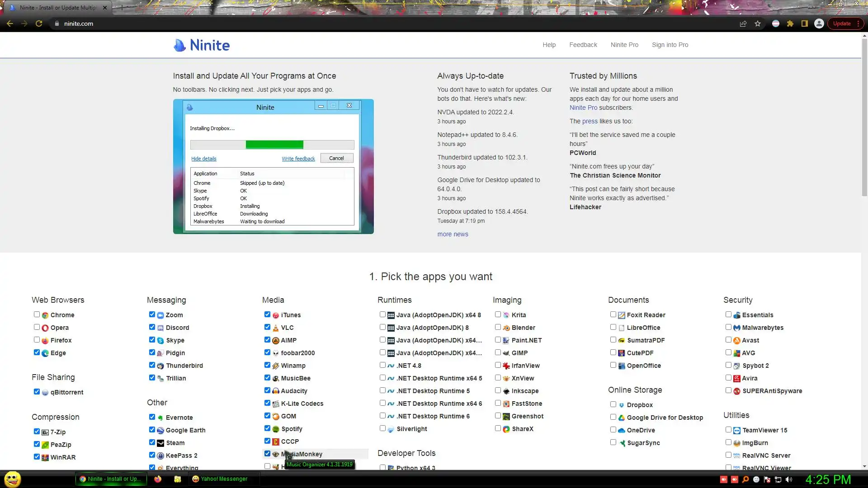Click the Chrome profile avatar icon

click(x=819, y=23)
